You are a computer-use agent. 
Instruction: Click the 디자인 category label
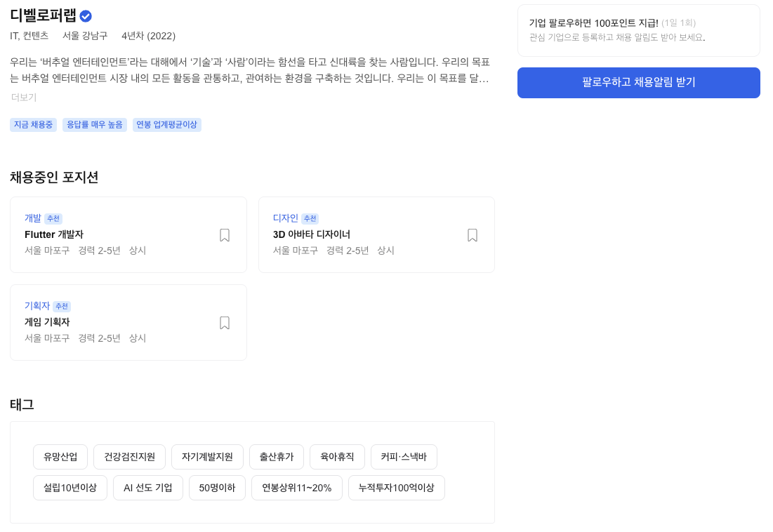286,218
